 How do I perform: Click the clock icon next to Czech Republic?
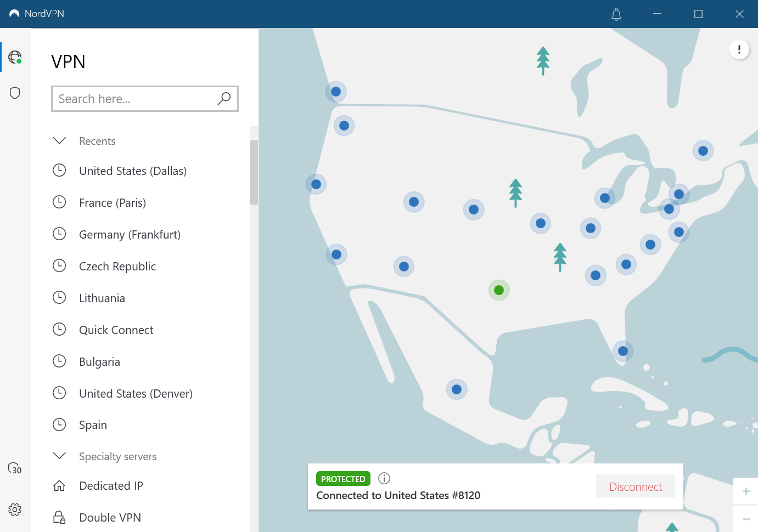(x=59, y=266)
